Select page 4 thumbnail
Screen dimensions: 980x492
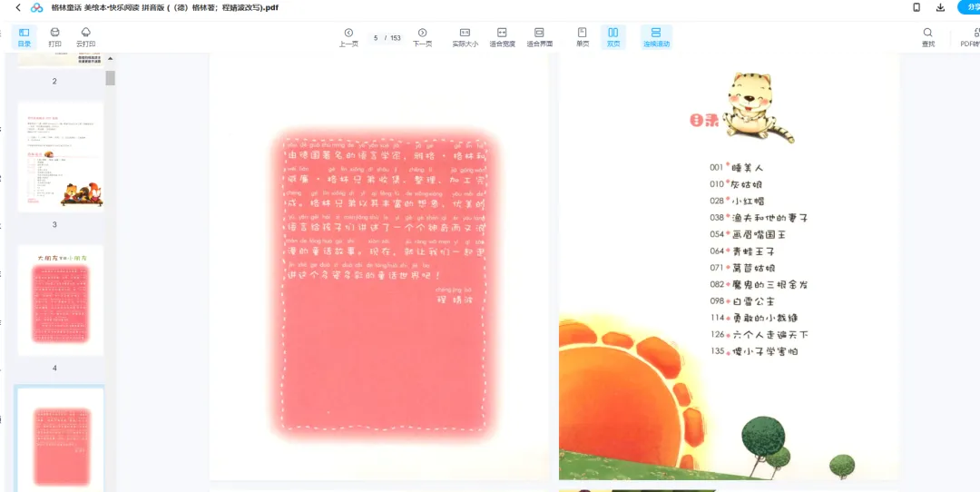(61, 300)
